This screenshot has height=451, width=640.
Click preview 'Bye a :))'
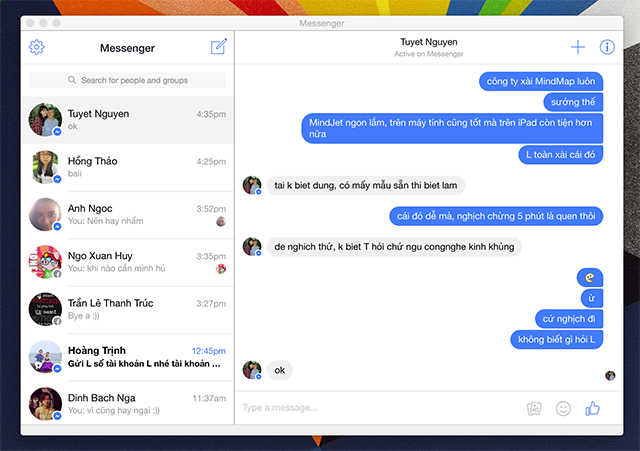coord(83,315)
